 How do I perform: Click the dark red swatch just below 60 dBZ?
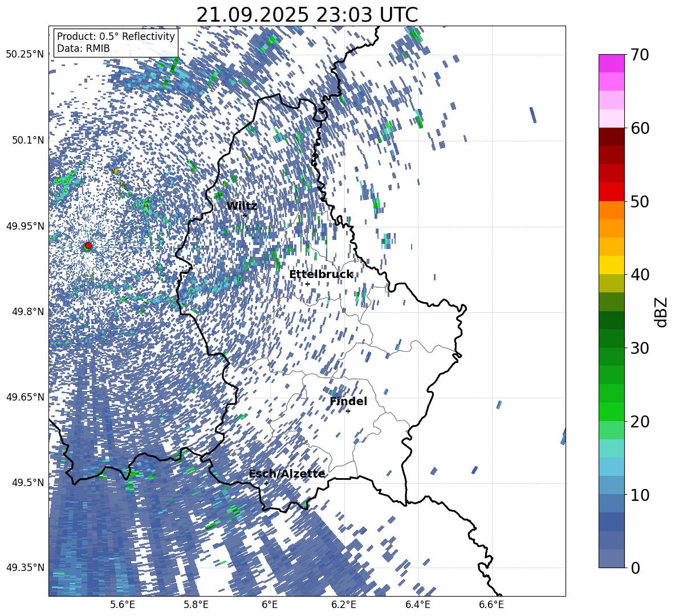611,137
